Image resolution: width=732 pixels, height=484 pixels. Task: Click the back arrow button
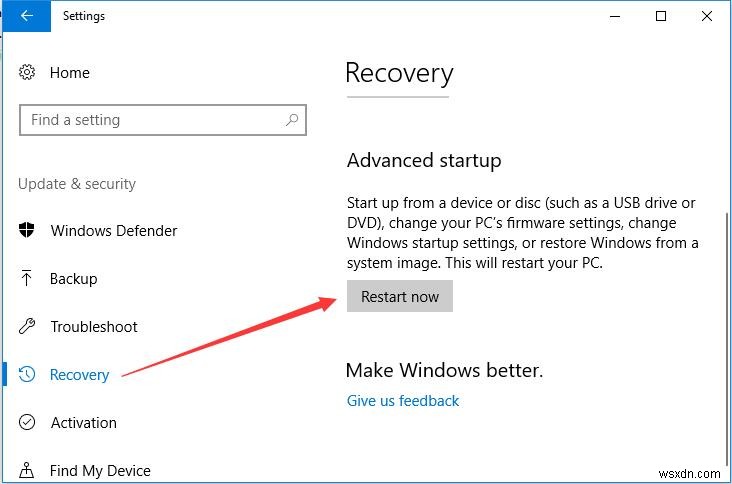27,16
